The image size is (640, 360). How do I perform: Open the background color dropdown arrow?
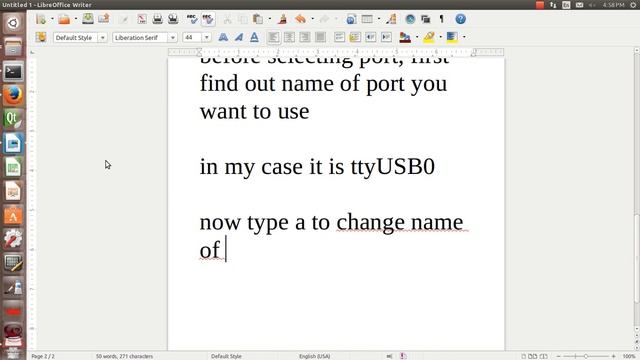click(464, 38)
